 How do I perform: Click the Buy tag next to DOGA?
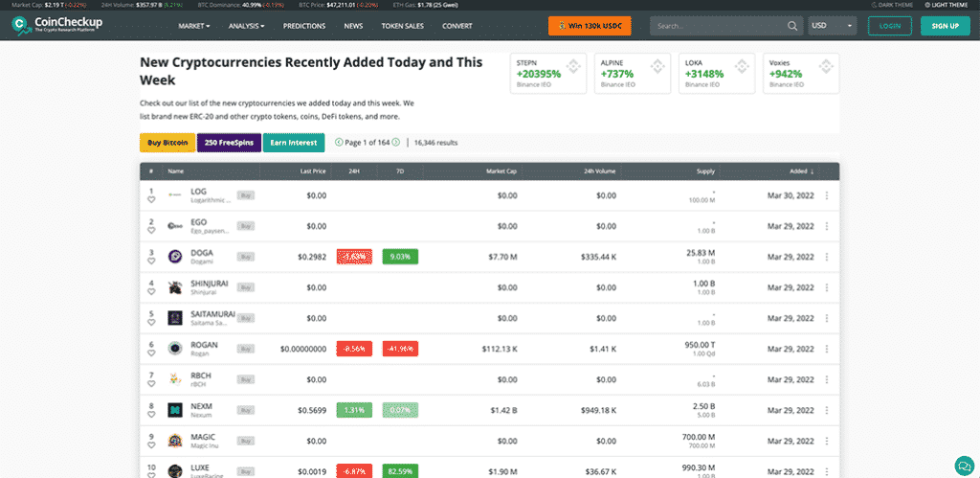coord(246,257)
